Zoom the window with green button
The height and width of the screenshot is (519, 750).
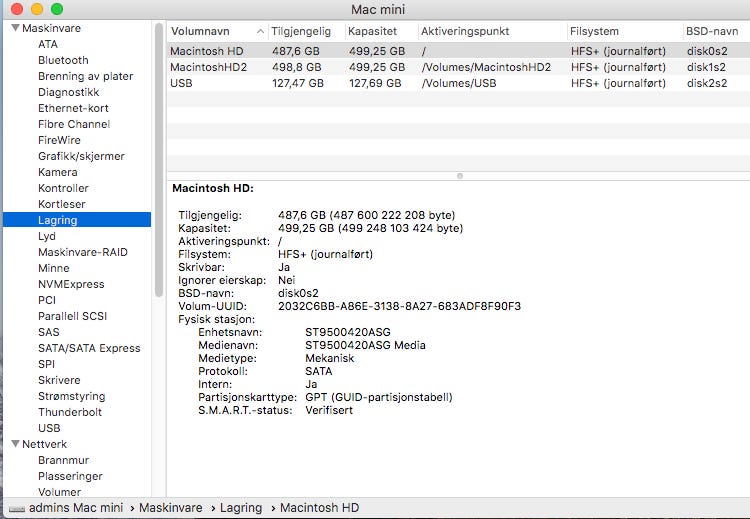(x=57, y=9)
